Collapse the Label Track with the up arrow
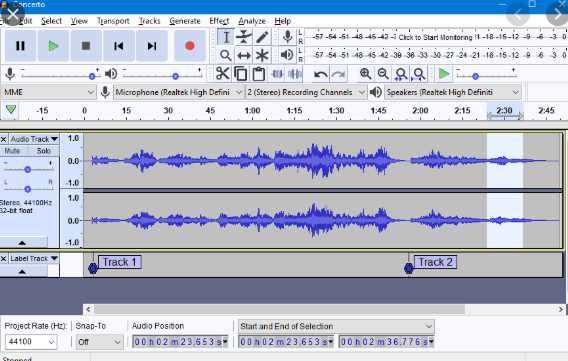The image size is (568, 361). [22, 271]
